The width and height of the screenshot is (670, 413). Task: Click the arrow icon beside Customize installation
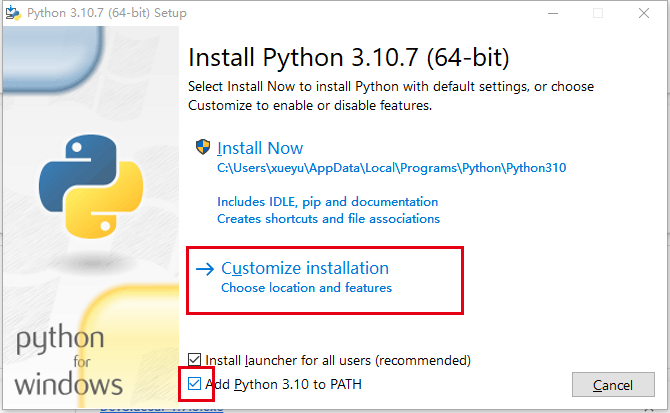click(205, 269)
